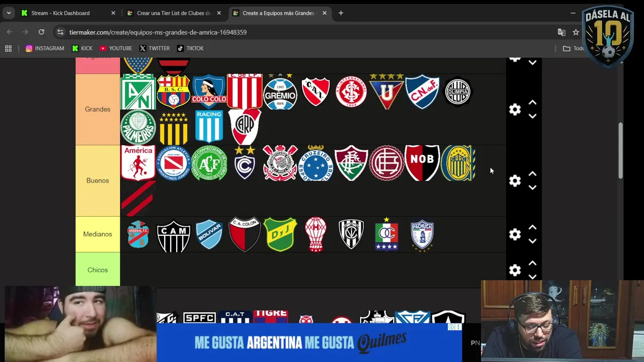
Task: Open the apps grid in bookmarks bar
Action: [x=9, y=48]
